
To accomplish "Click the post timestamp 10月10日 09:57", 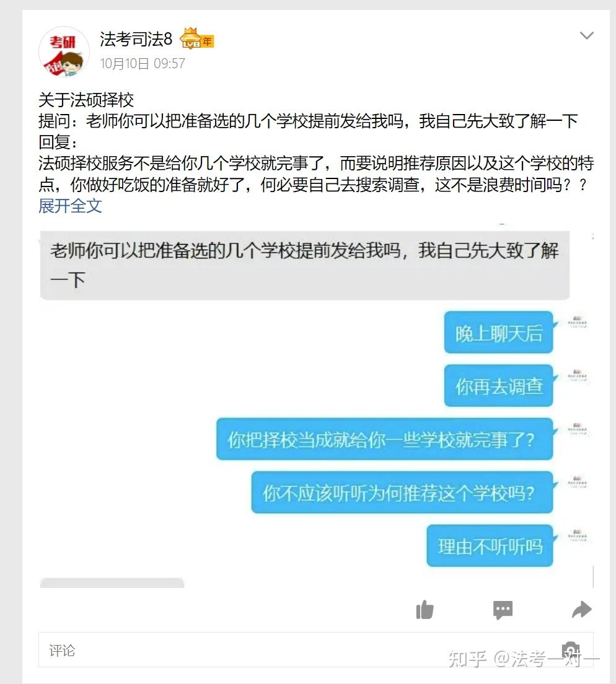I will pos(143,64).
